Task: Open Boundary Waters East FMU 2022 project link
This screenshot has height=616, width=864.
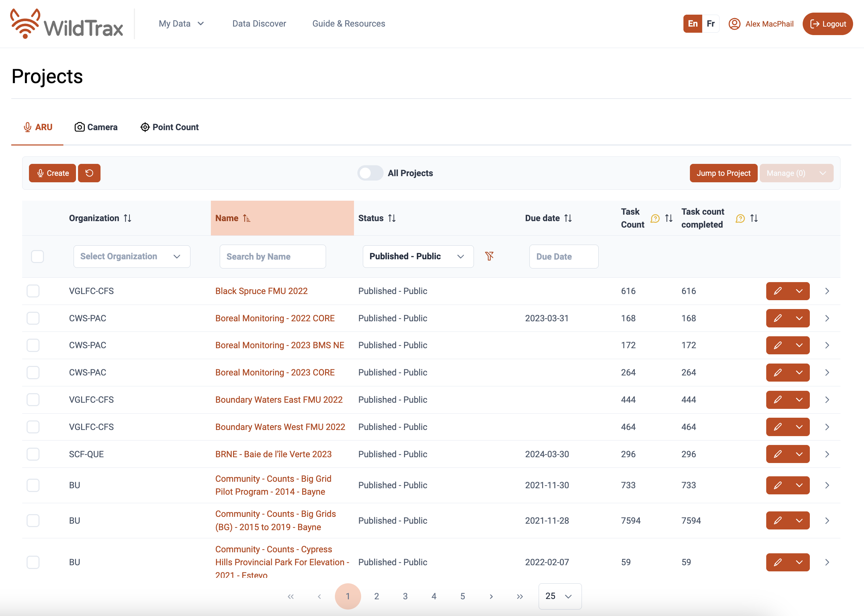Action: tap(279, 399)
